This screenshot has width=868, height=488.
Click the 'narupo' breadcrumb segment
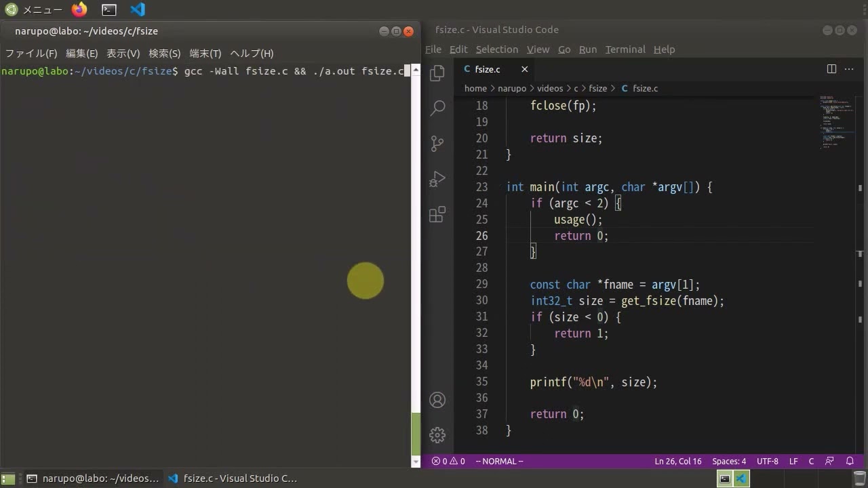(x=512, y=89)
